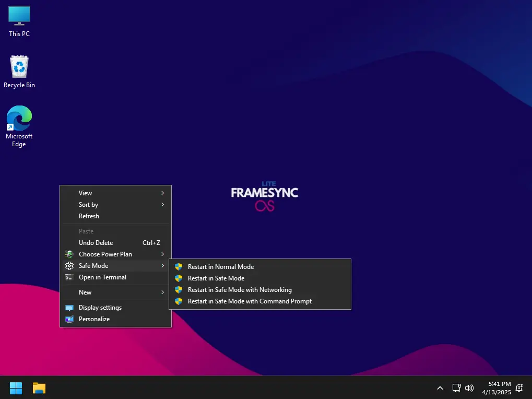The image size is (532, 399).
Task: Expand the Sort by submenu
Action: pyautogui.click(x=116, y=205)
